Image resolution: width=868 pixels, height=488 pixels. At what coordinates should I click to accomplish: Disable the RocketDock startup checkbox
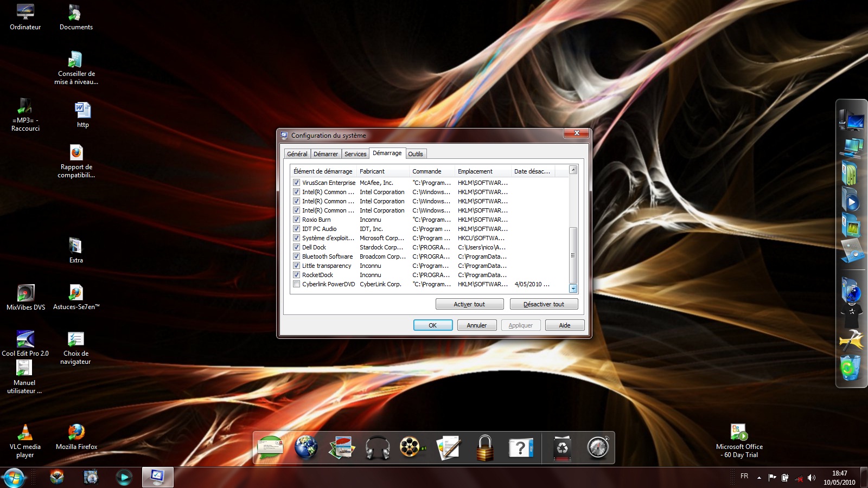coord(297,275)
